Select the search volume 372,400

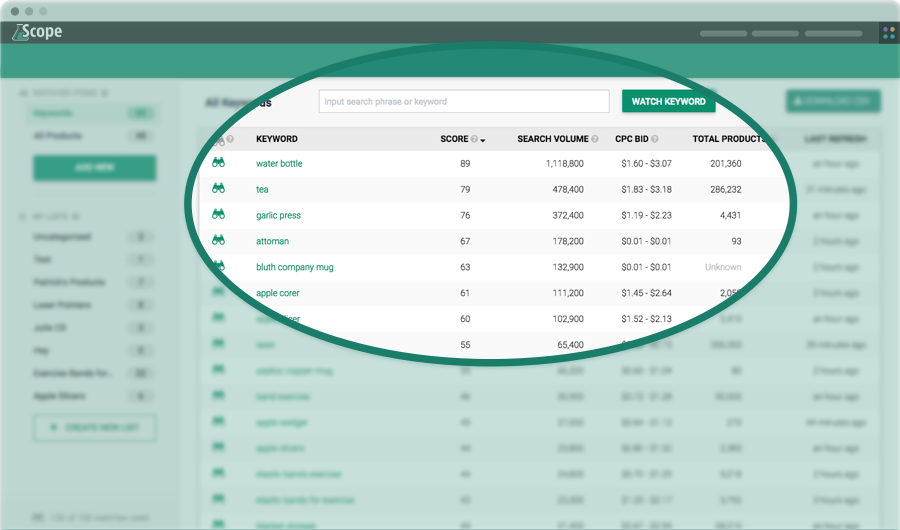(568, 215)
